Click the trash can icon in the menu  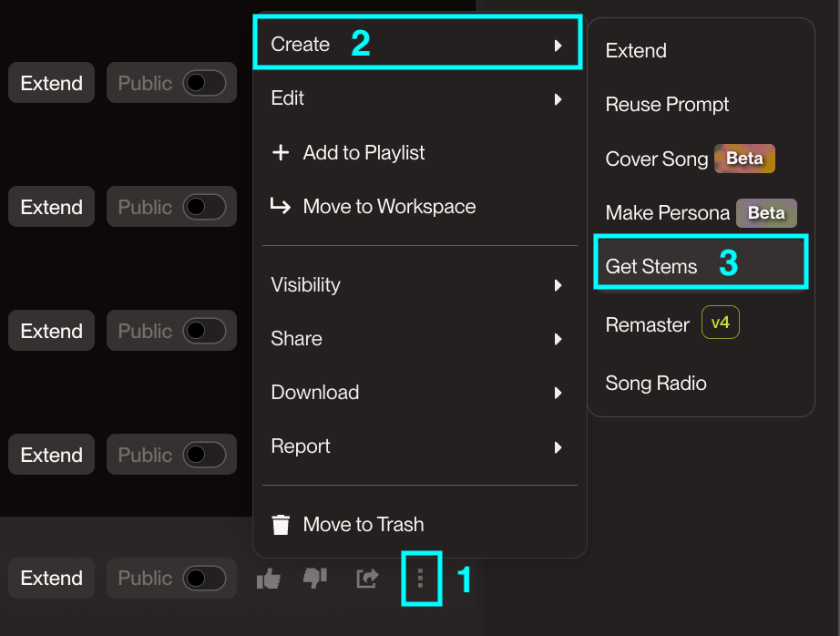coord(281,525)
